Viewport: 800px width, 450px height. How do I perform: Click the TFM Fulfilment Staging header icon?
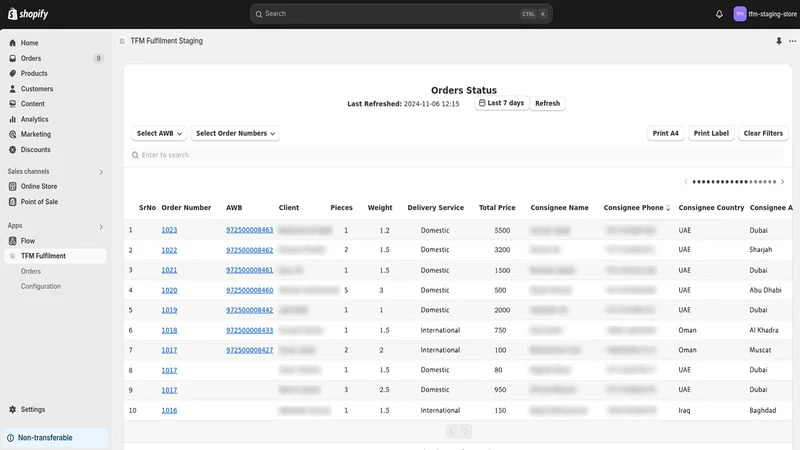(x=122, y=41)
